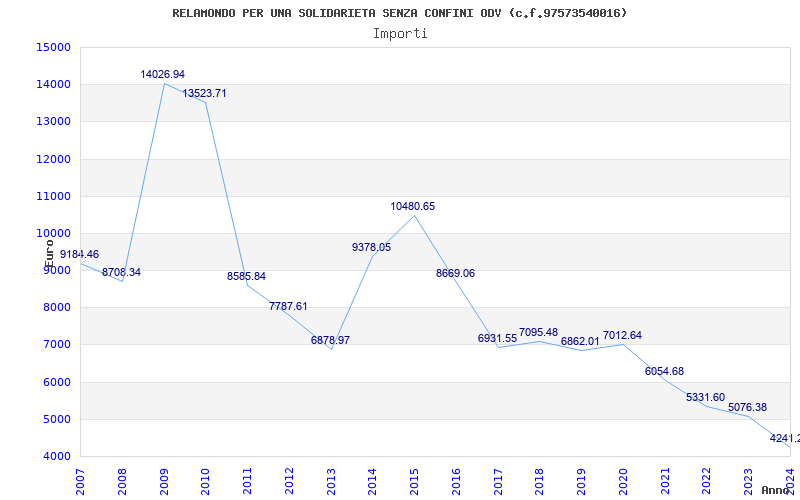The image size is (800, 500).
Task: Click the 2023 x-axis year label
Action: click(x=749, y=482)
